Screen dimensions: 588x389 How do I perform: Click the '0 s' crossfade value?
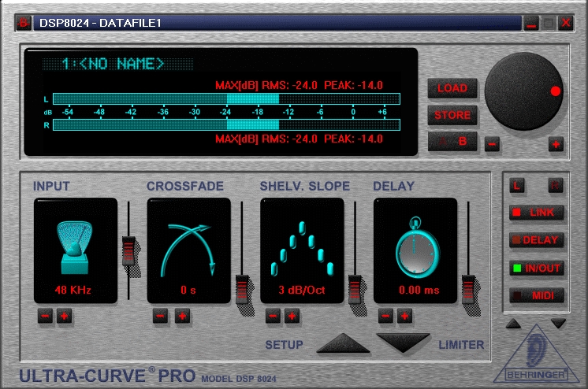click(188, 290)
